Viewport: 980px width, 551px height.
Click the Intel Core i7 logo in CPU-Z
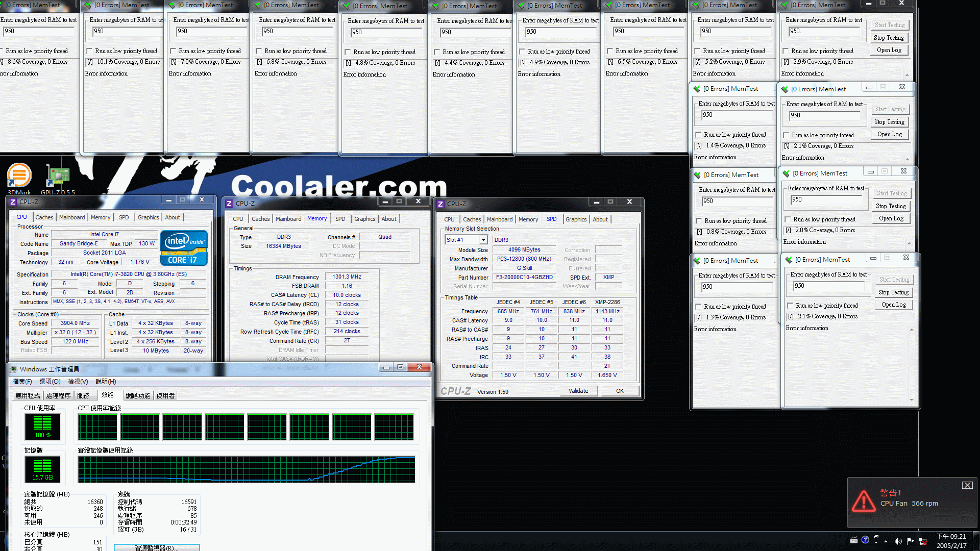pyautogui.click(x=184, y=248)
